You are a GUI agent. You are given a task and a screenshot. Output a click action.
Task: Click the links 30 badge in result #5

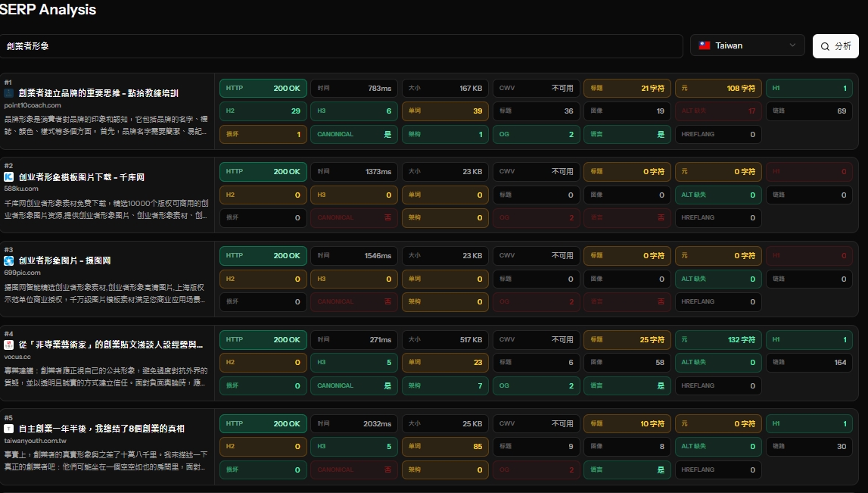tap(809, 447)
